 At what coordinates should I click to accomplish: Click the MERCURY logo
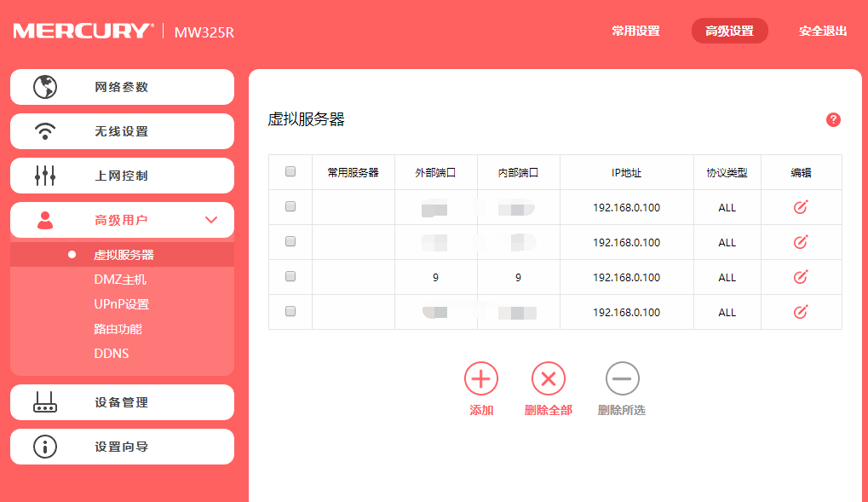83,31
